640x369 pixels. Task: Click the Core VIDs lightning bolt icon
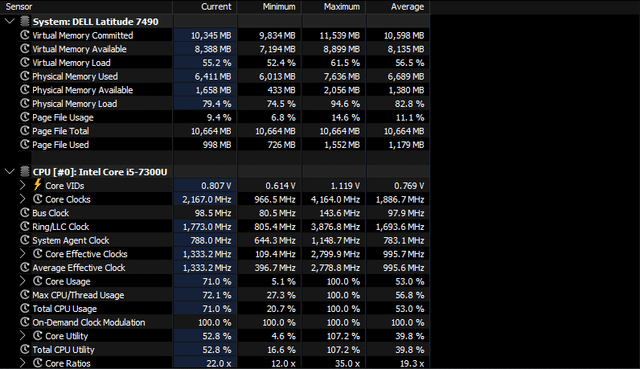pyautogui.click(x=38, y=184)
